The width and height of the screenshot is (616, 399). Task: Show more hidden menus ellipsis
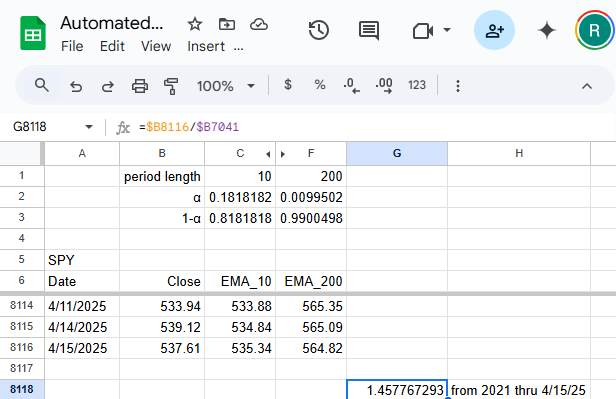tap(238, 47)
